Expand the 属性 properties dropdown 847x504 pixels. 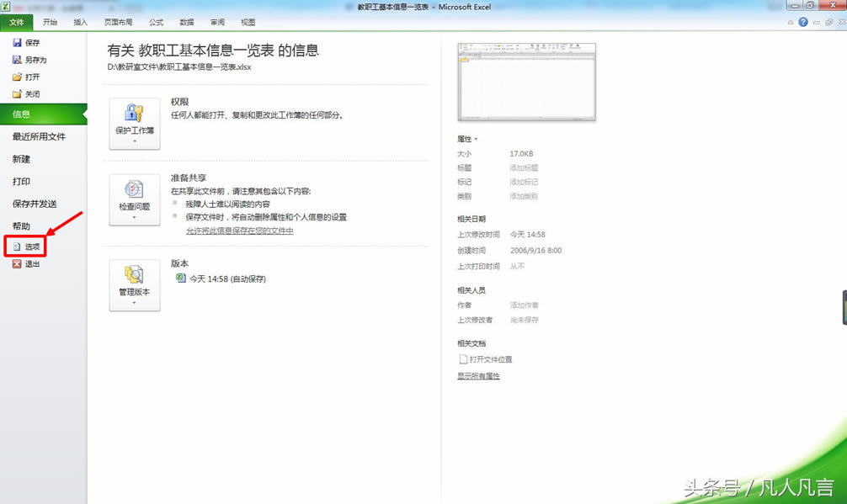pos(467,139)
